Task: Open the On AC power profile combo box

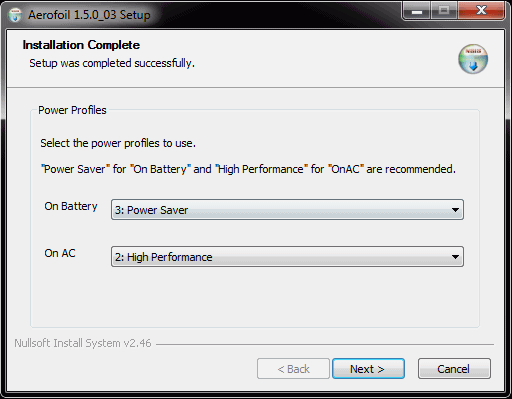Action: (x=287, y=257)
